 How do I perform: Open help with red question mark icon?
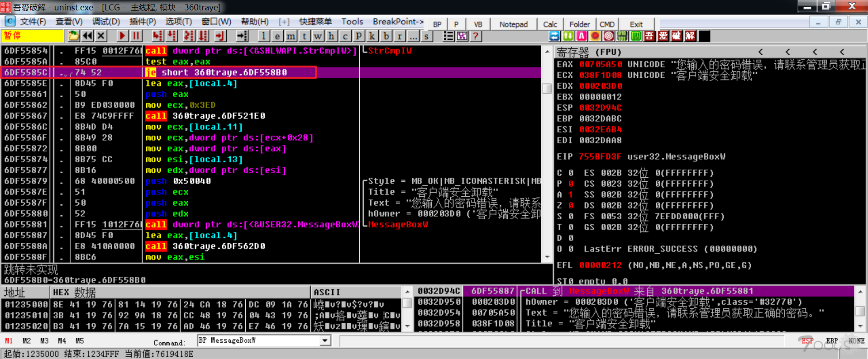(476, 36)
